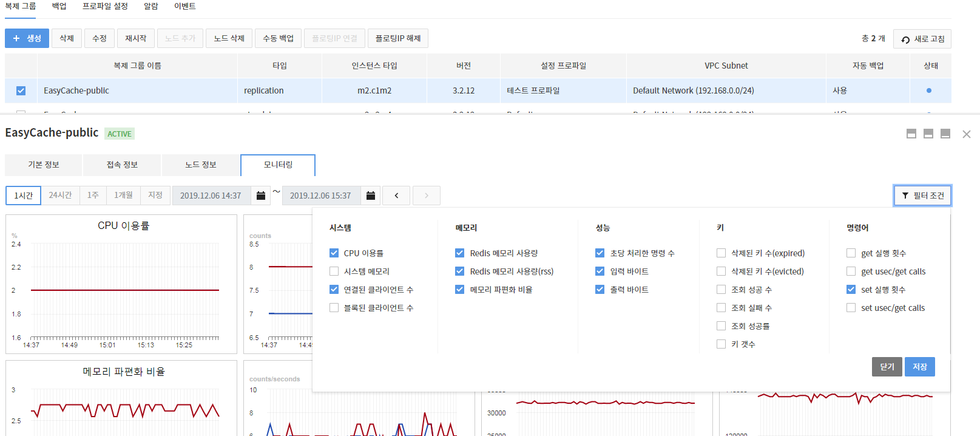
Task: Enable 조회 성공률 filter
Action: tap(721, 326)
